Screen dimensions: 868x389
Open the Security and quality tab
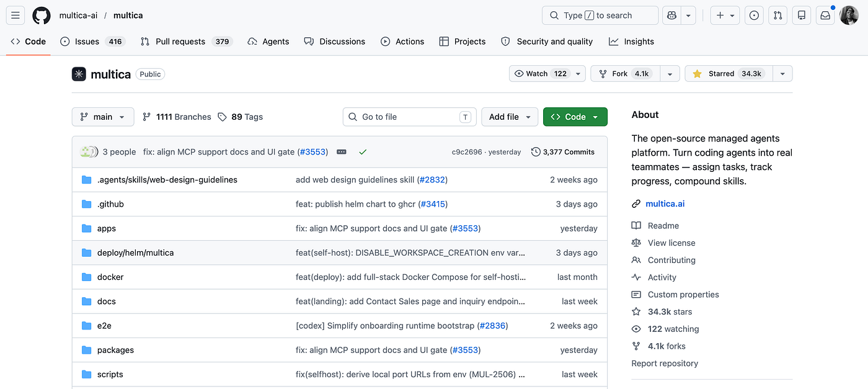547,42
